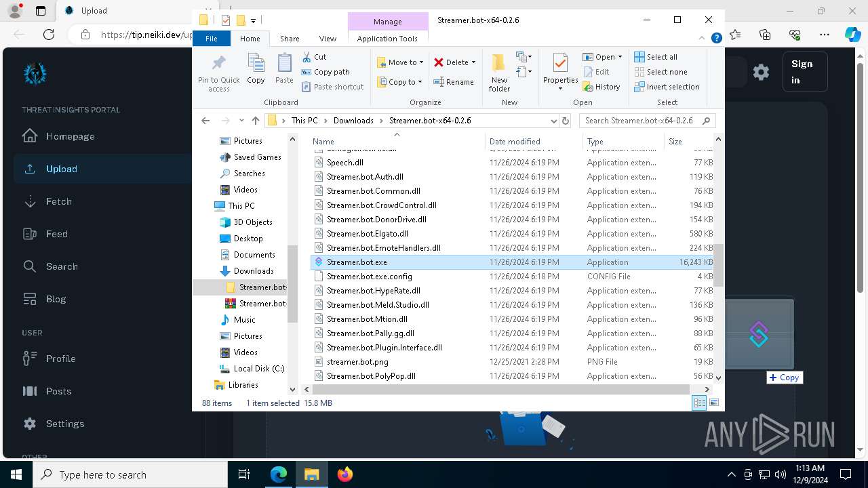The height and width of the screenshot is (488, 868).
Task: Go up one folder level
Action: (255, 121)
